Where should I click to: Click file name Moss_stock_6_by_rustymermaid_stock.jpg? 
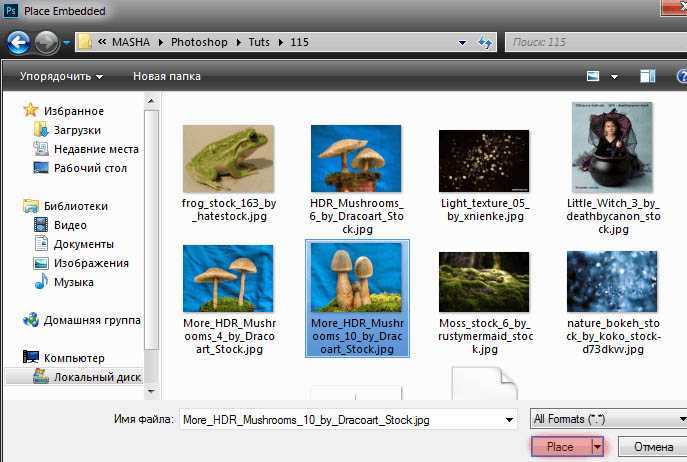485,336
